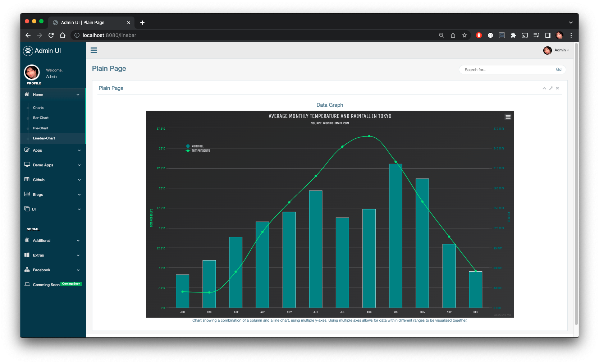Screen dimensions: 599x364
Task: Click the Search for... input field
Action: tap(506, 70)
